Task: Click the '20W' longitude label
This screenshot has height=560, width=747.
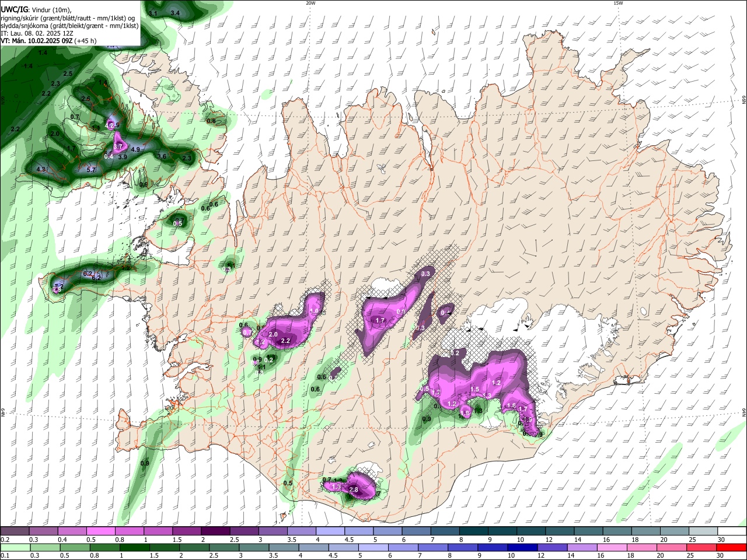Action: tap(310, 2)
